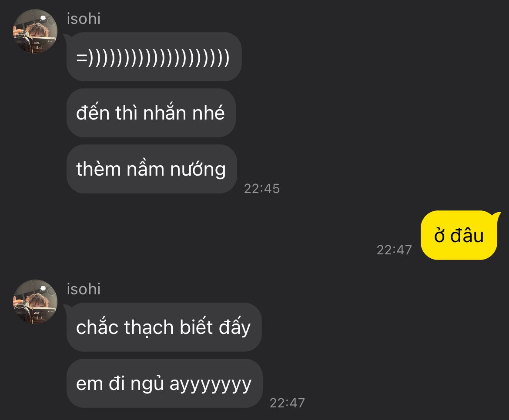
Task: Tap the lower "isohi" sender name
Action: coord(84,289)
